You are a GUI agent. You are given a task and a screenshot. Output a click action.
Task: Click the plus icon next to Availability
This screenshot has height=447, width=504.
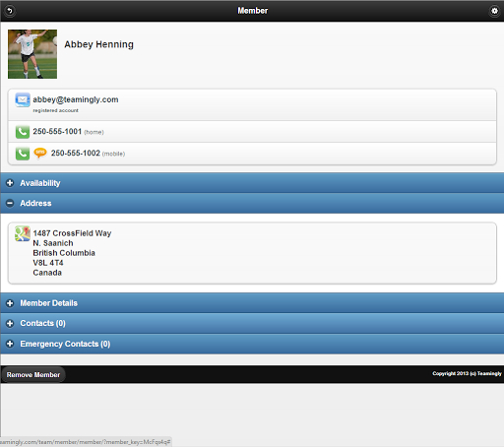pos(10,183)
